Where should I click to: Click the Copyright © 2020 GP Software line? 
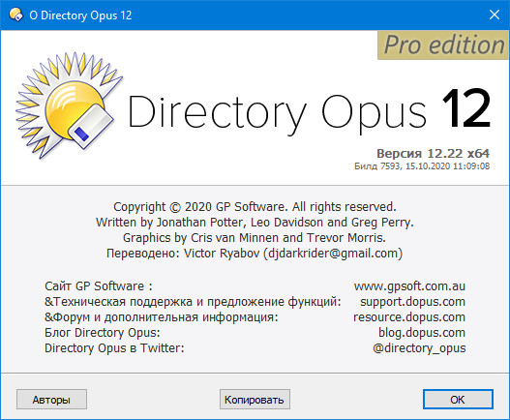pos(255,207)
